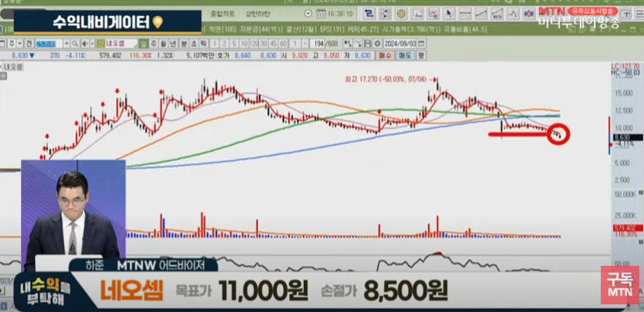The width and height of the screenshot is (644, 312).
Task: Click the 9,050 high price value
Action: pos(331,55)
